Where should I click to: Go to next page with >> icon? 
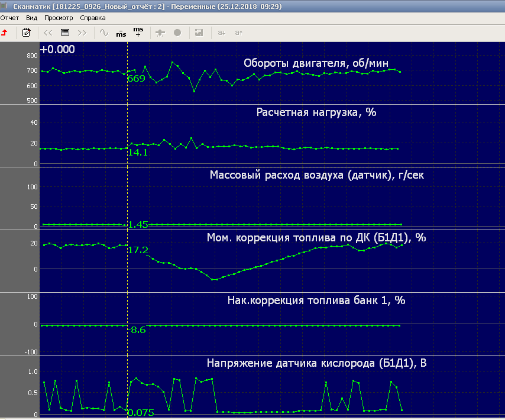point(82,33)
